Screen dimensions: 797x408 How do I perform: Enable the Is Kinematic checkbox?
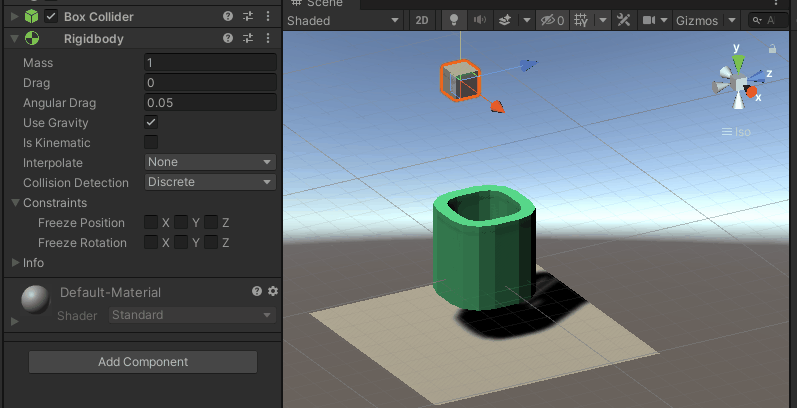(151, 142)
